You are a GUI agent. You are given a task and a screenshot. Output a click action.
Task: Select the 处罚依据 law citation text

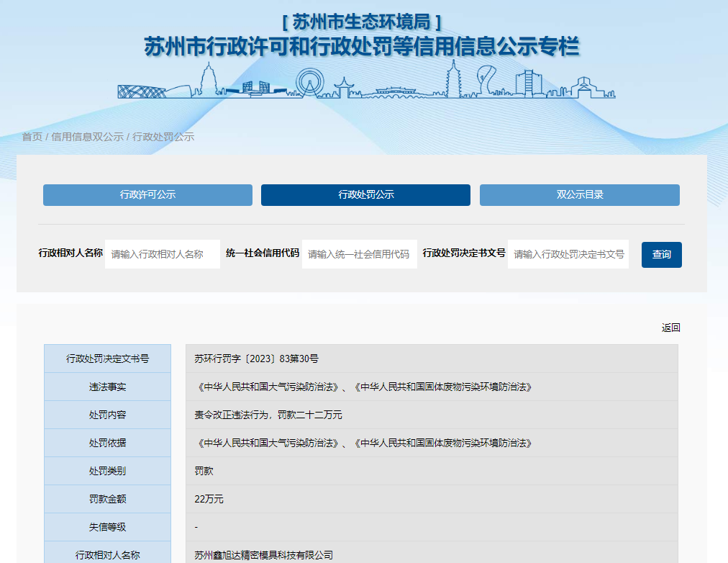(365, 443)
